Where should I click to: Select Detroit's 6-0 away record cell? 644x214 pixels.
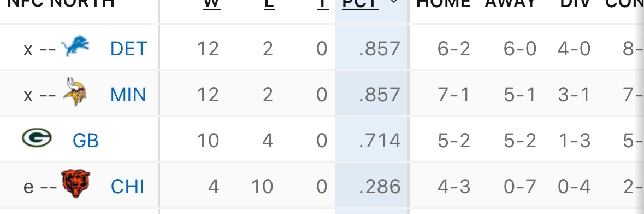click(x=520, y=49)
